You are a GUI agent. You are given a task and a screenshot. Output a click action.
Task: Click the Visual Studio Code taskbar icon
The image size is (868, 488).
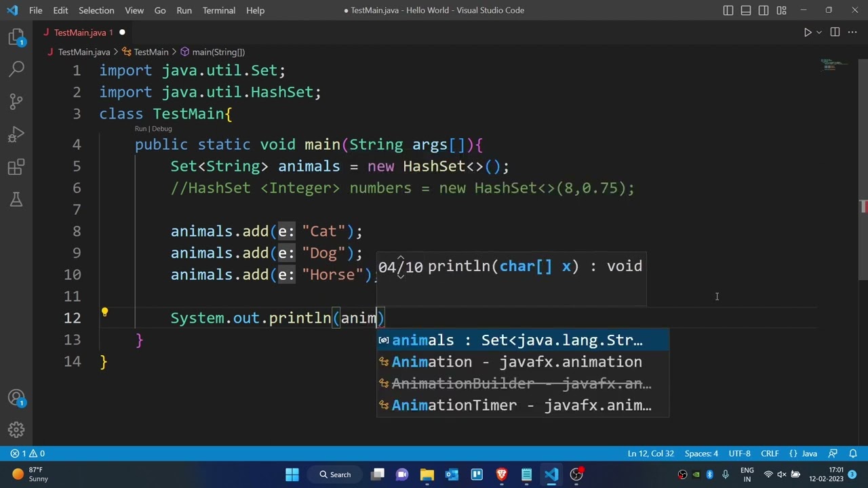pyautogui.click(x=551, y=474)
